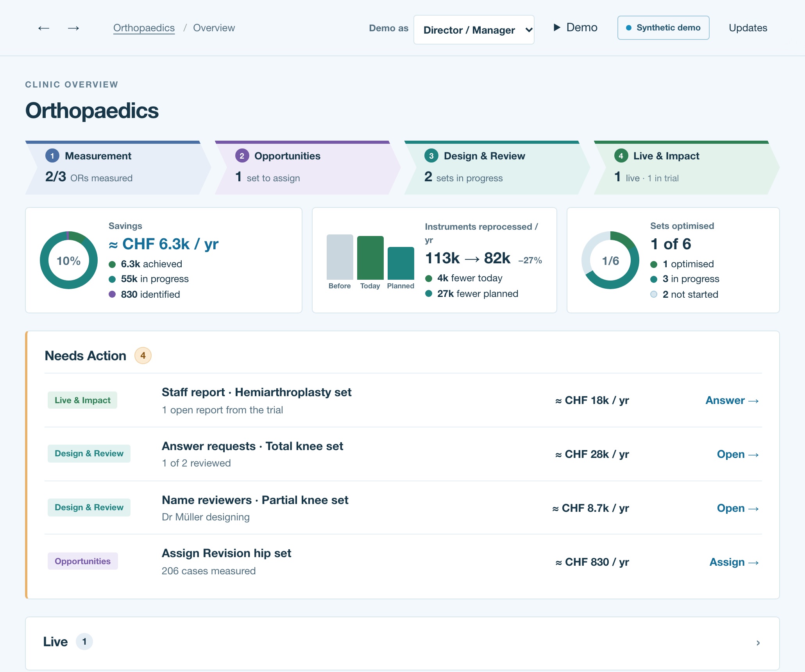Image resolution: width=805 pixels, height=672 pixels.
Task: Click the 2 not started legend entry
Action: [684, 295]
